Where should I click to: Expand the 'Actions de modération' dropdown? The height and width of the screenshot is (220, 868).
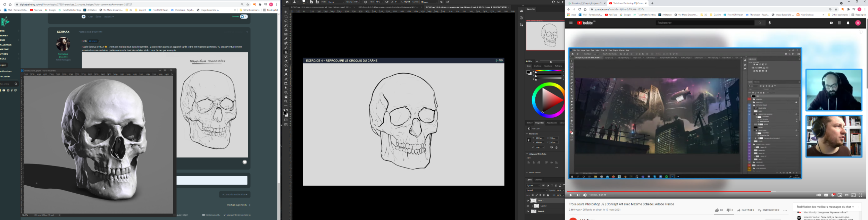click(x=235, y=194)
